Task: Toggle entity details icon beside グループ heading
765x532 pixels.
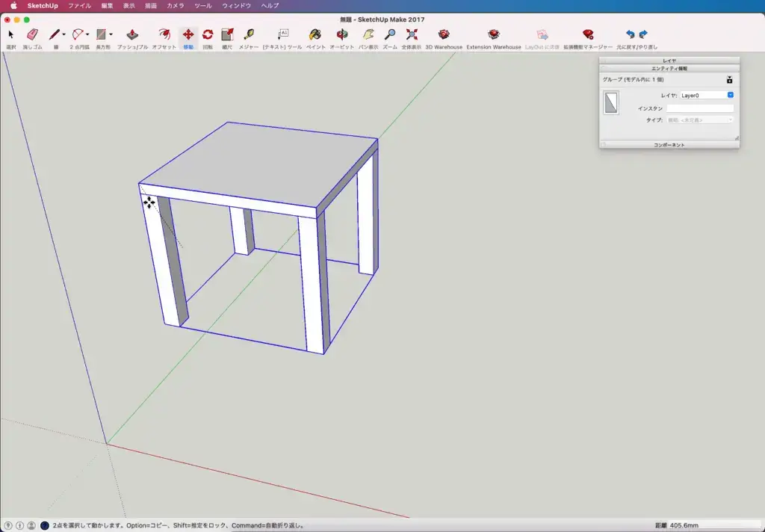Action: click(x=729, y=79)
